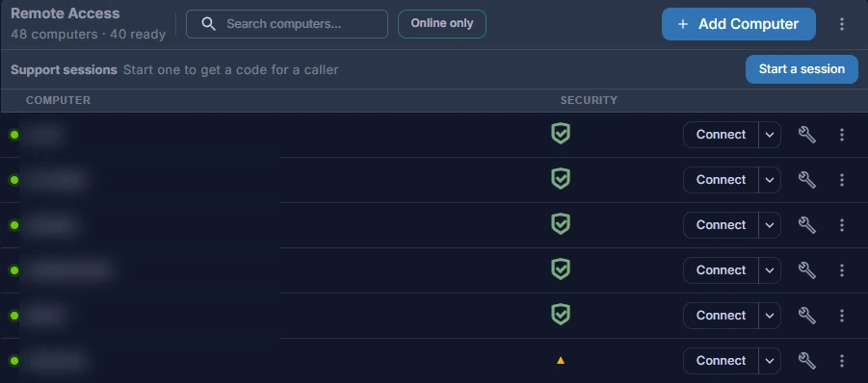This screenshot has width=868, height=383.
Task: Connect to the computer with warning triangle
Action: (x=721, y=361)
